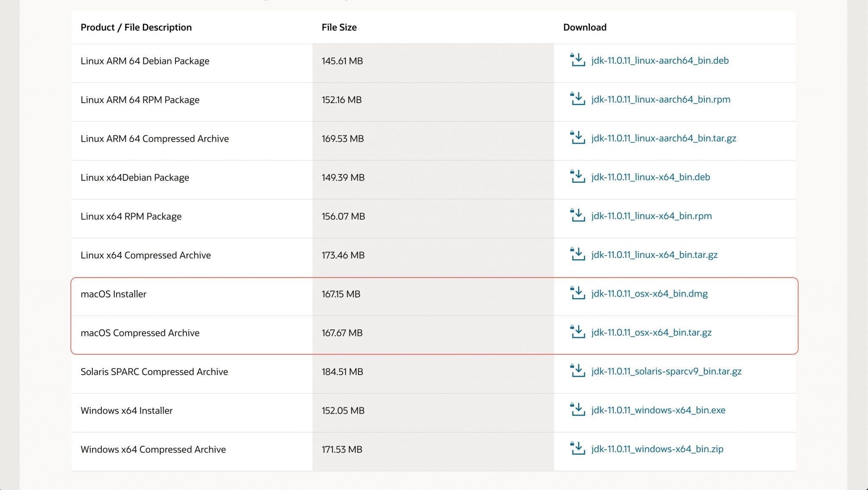Click download icon for linux-aarch64_bin.tar.gz

pyautogui.click(x=578, y=138)
